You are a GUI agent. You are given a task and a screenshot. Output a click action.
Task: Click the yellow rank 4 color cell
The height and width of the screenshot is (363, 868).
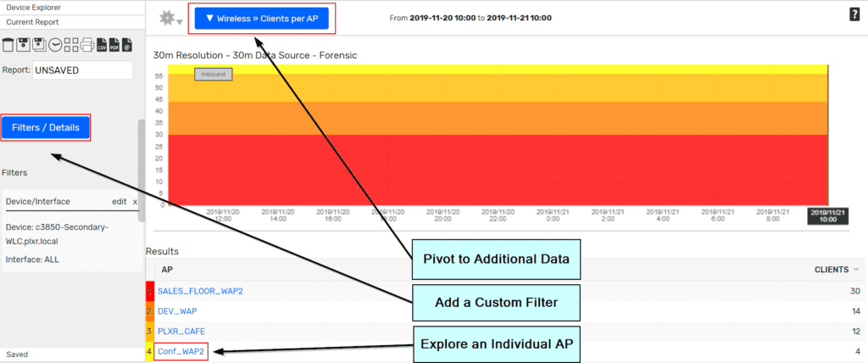point(149,352)
